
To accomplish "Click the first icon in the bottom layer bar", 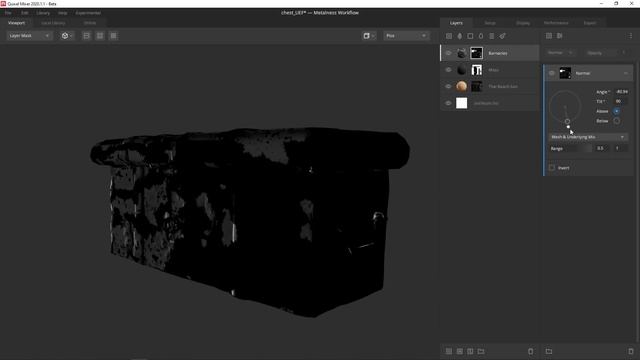I will point(449,351).
